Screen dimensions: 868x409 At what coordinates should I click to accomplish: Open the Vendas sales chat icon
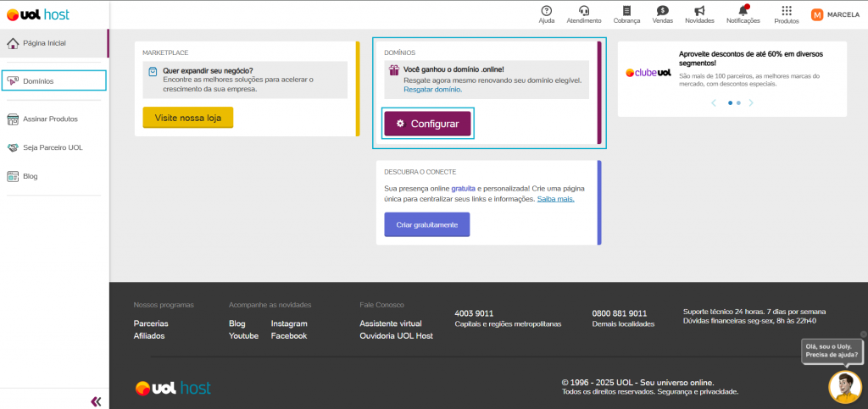coord(662,11)
